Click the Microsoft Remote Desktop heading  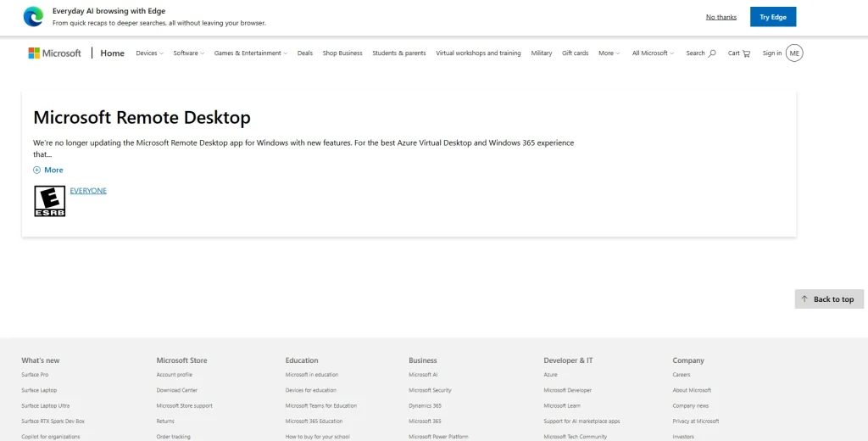(142, 117)
